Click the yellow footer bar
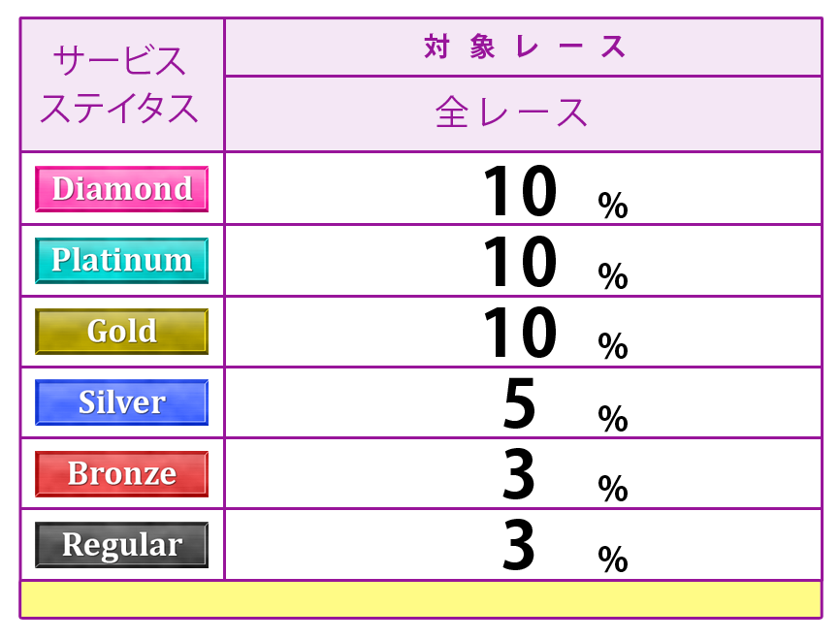This screenshot has height=640, width=840. coord(420,598)
